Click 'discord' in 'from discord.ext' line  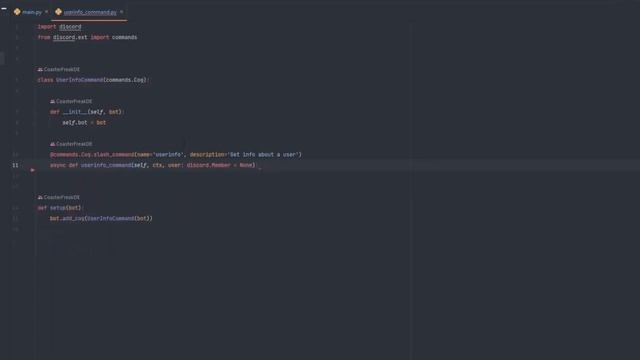64,37
